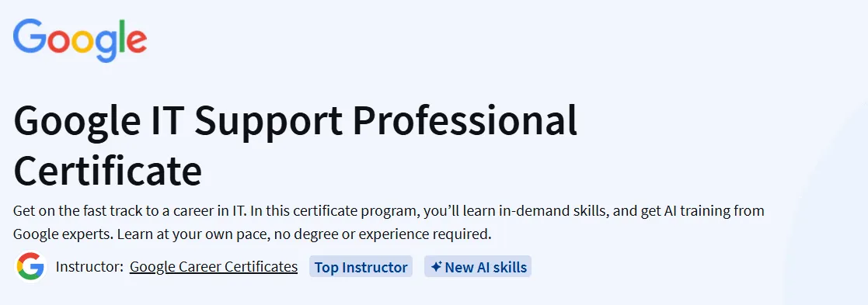Click the word Support in the title
The image size is (868, 305).
click(270, 123)
